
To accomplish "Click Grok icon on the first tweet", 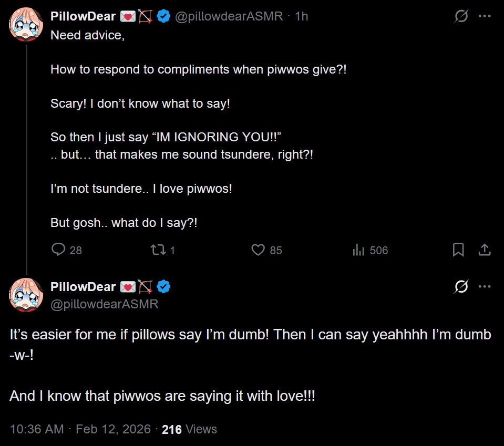I will point(461,16).
